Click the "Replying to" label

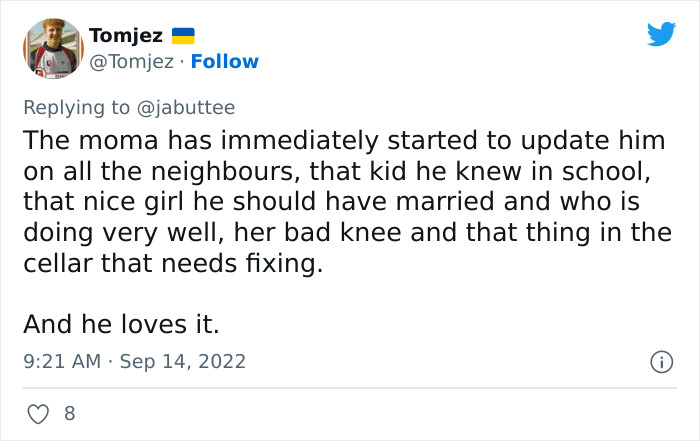coord(77,106)
